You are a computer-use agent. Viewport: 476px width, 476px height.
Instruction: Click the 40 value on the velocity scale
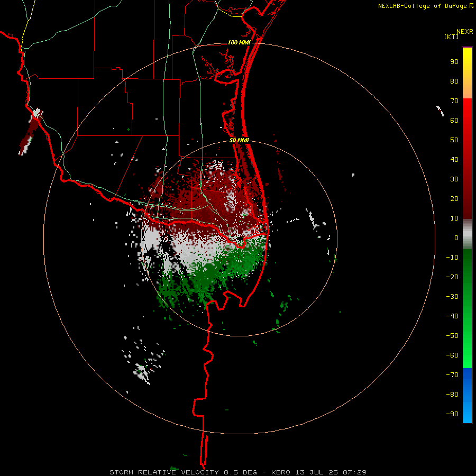454,159
